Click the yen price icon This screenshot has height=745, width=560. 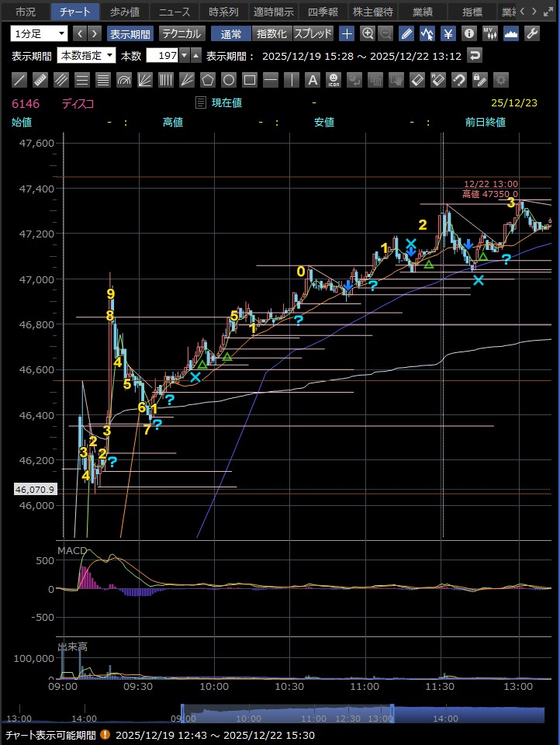pyautogui.click(x=448, y=33)
